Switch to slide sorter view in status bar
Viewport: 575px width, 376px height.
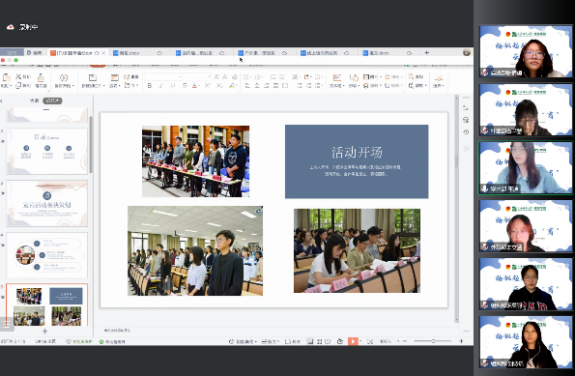pos(320,342)
